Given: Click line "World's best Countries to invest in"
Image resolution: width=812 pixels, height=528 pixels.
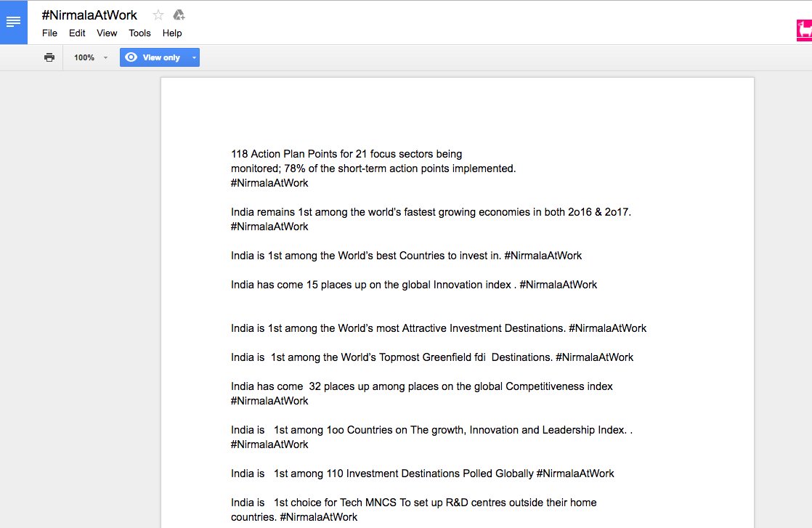Looking at the screenshot, I should click(407, 255).
